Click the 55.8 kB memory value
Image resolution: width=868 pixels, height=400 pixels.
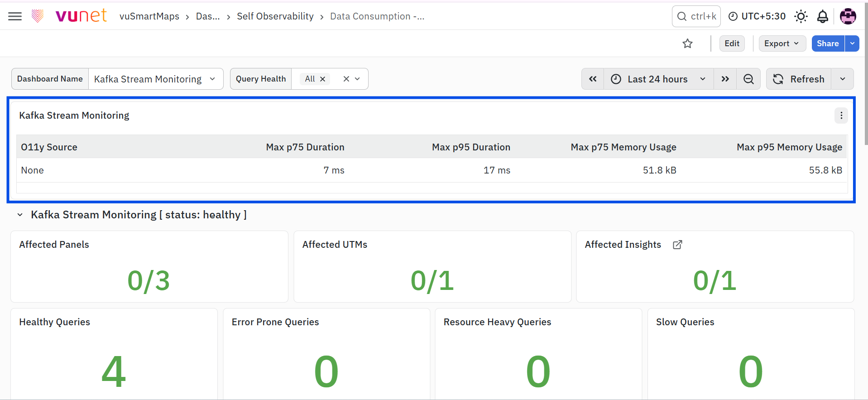tap(825, 170)
